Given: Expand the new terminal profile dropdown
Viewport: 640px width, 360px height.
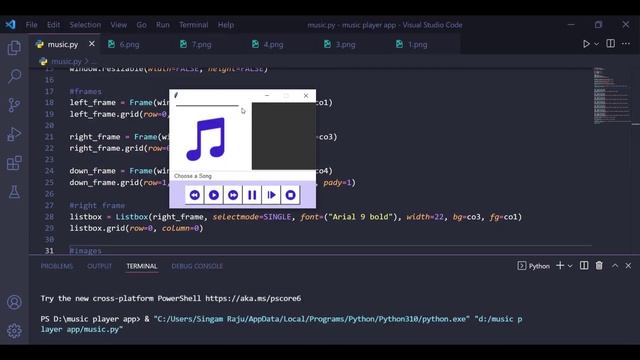Looking at the screenshot, I should [570, 266].
